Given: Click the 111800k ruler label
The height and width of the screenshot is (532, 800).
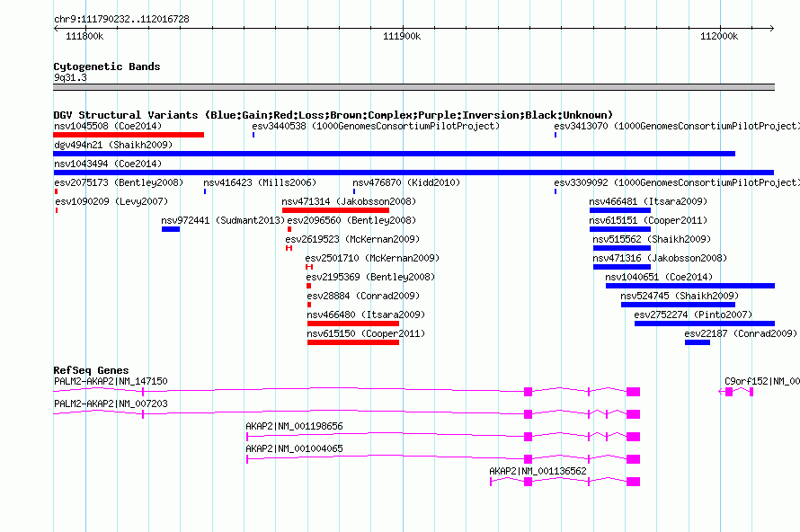Looking at the screenshot, I should 84,36.
